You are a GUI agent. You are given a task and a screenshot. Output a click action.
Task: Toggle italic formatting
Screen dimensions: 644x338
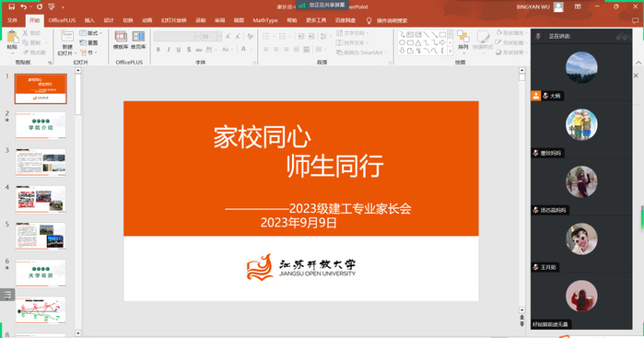169,50
